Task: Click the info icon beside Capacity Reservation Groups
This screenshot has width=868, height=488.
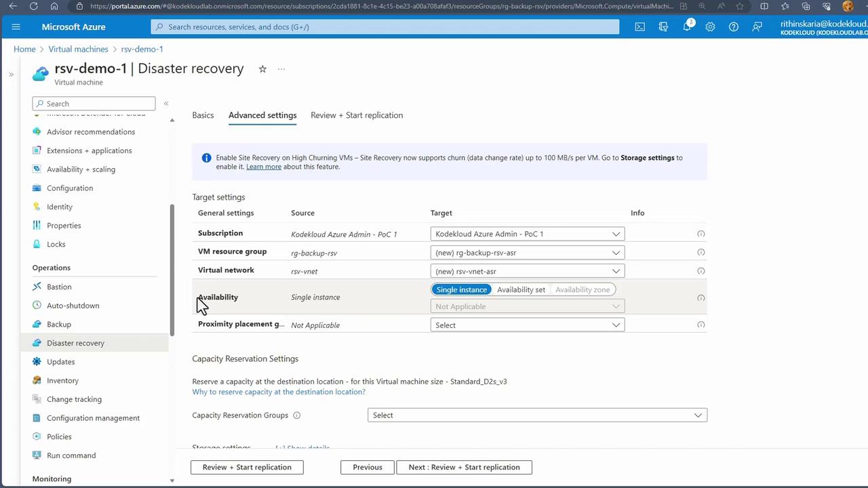Action: click(x=296, y=415)
